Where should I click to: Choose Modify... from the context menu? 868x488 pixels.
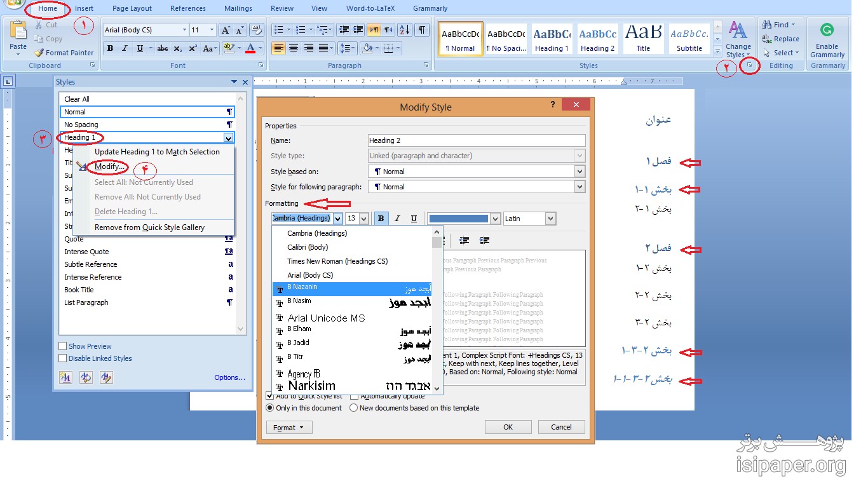coord(109,166)
